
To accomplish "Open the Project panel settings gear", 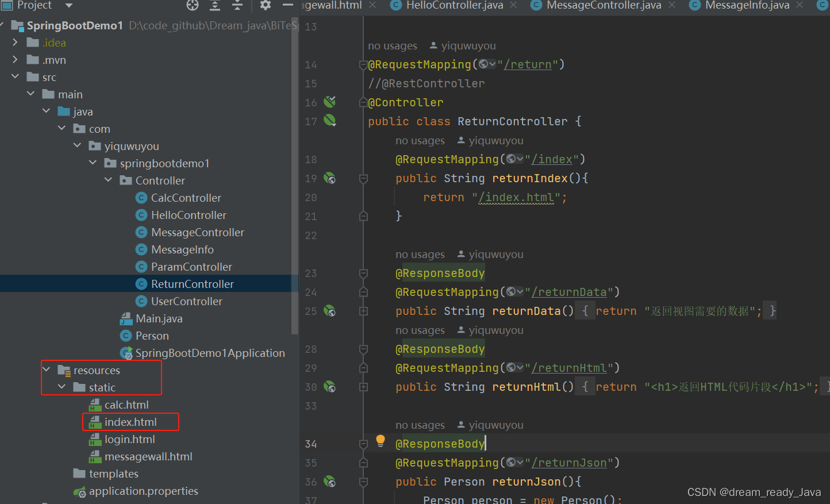I will click(x=265, y=5).
